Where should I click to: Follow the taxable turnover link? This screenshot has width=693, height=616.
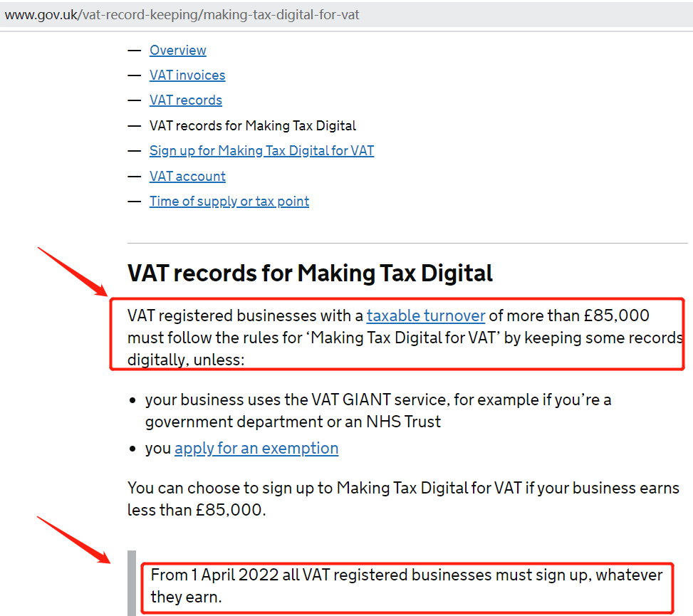(426, 315)
